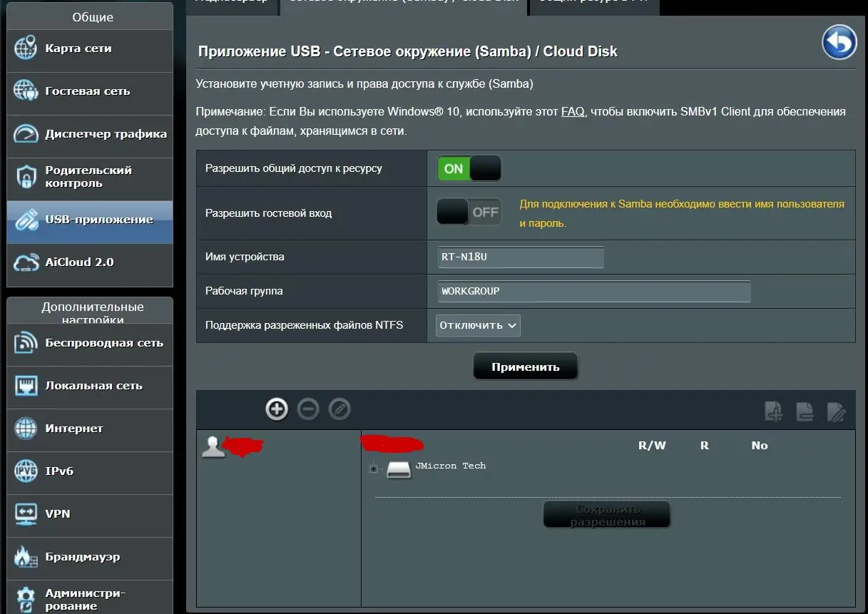868x614 pixels.
Task: Open the VPN section
Action: (90, 515)
